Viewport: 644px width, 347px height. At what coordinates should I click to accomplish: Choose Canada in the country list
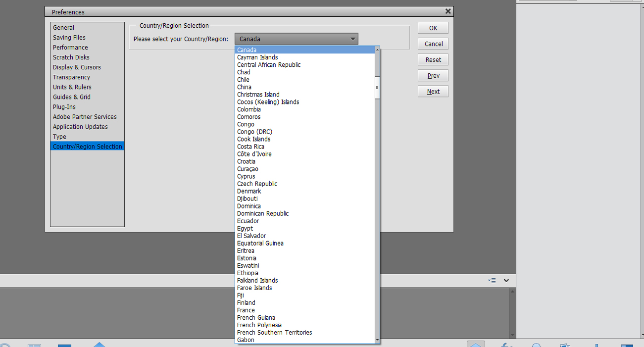point(305,50)
